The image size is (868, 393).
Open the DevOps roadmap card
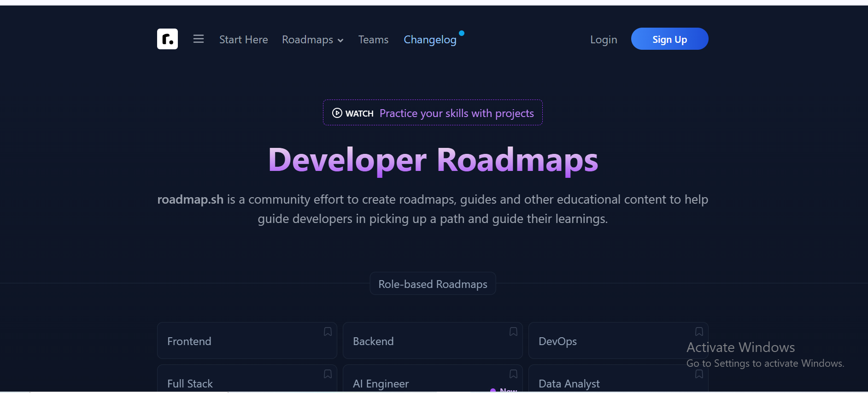[618, 340]
